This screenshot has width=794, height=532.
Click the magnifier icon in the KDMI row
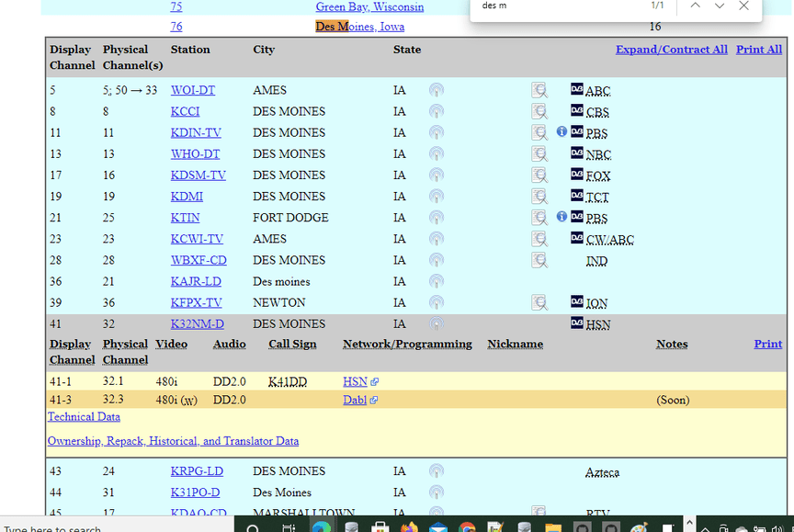click(539, 197)
